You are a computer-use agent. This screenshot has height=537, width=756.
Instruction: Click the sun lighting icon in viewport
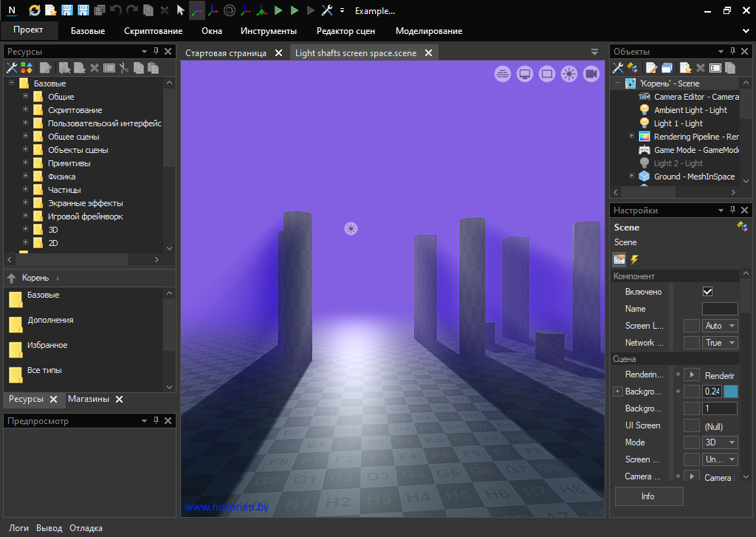coord(569,74)
